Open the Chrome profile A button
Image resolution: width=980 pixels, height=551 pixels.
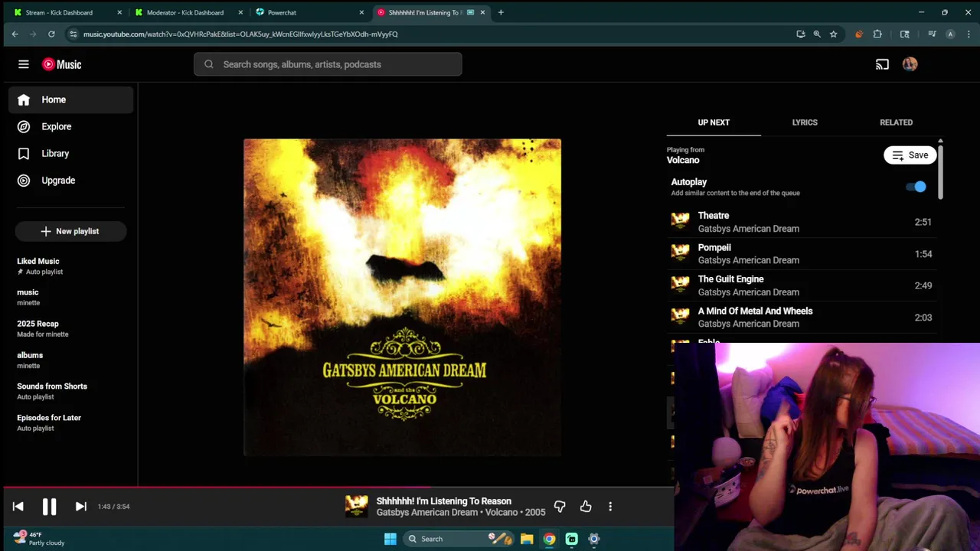(x=950, y=34)
